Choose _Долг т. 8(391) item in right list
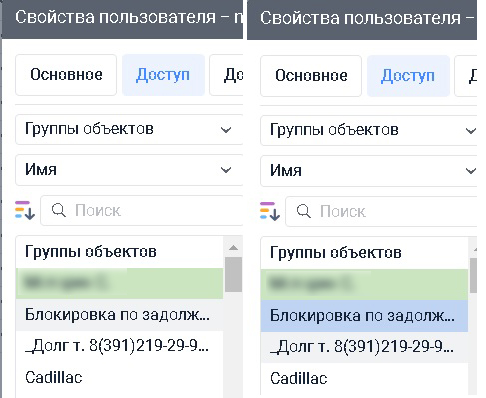This screenshot has width=486, height=398. click(364, 347)
